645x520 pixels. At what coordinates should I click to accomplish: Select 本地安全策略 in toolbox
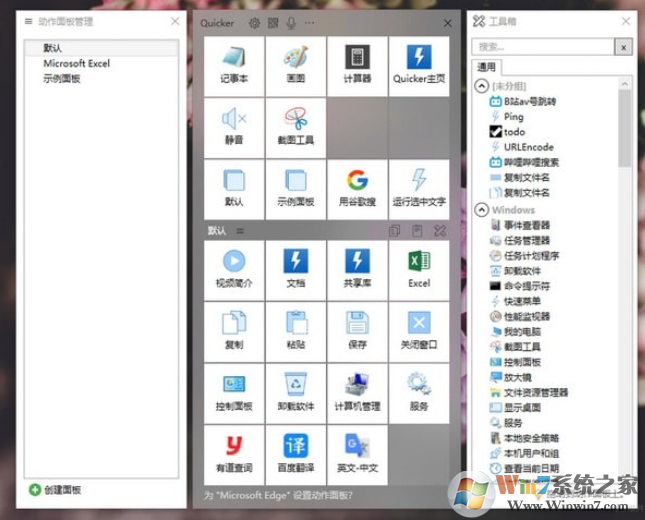point(524,438)
